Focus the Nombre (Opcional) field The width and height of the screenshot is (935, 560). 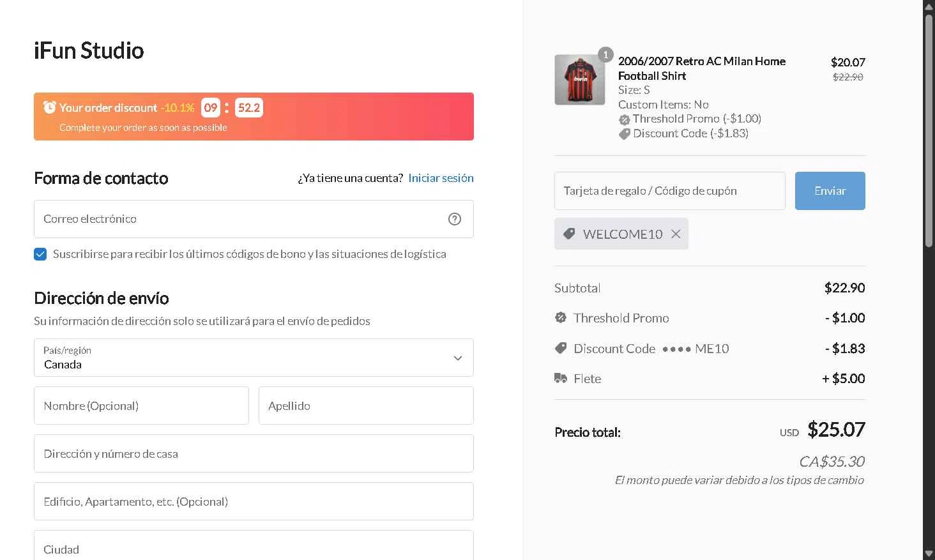(x=141, y=405)
